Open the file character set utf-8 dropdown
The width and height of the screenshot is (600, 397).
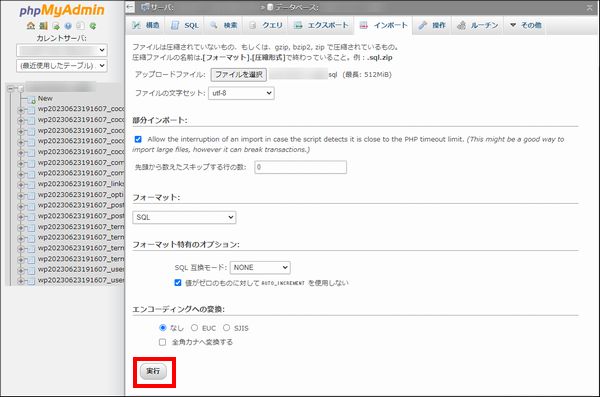pos(241,93)
